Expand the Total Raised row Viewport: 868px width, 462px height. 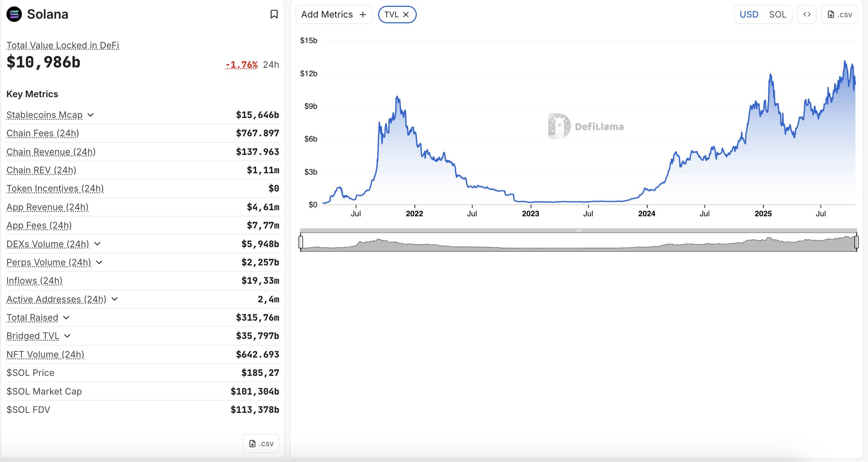(66, 317)
